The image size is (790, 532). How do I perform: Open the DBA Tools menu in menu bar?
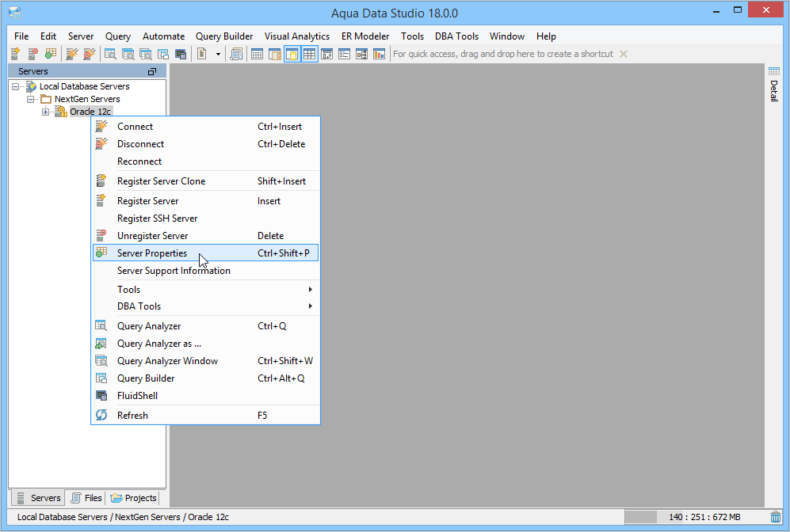click(x=457, y=36)
